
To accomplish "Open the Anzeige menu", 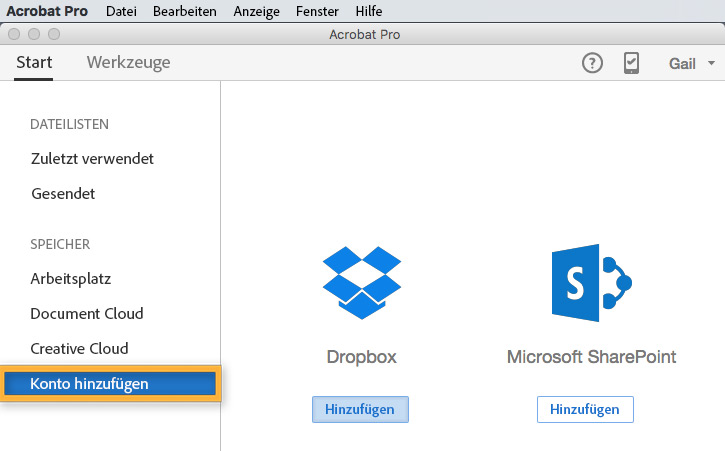I will [256, 11].
